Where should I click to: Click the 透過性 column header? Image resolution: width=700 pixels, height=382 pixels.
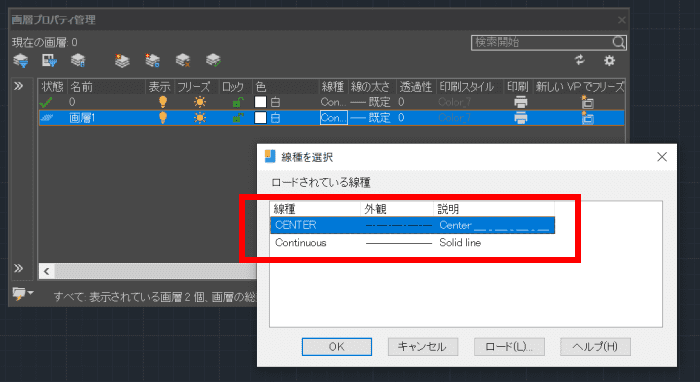pyautogui.click(x=416, y=87)
